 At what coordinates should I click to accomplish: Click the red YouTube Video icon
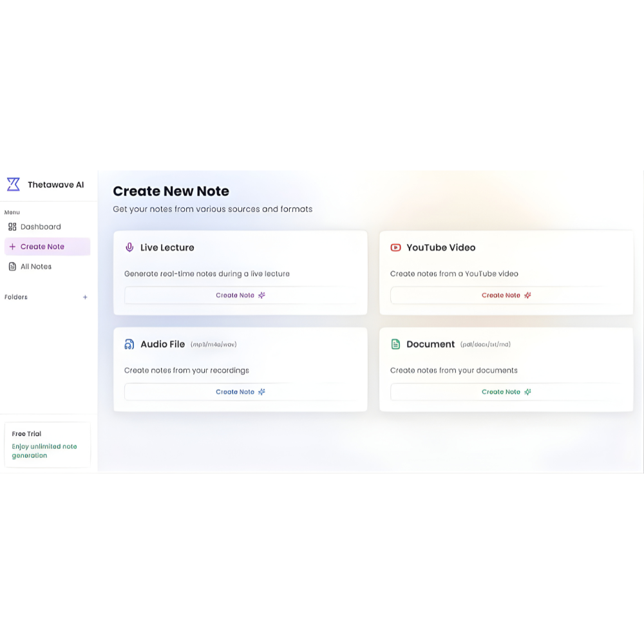[395, 247]
